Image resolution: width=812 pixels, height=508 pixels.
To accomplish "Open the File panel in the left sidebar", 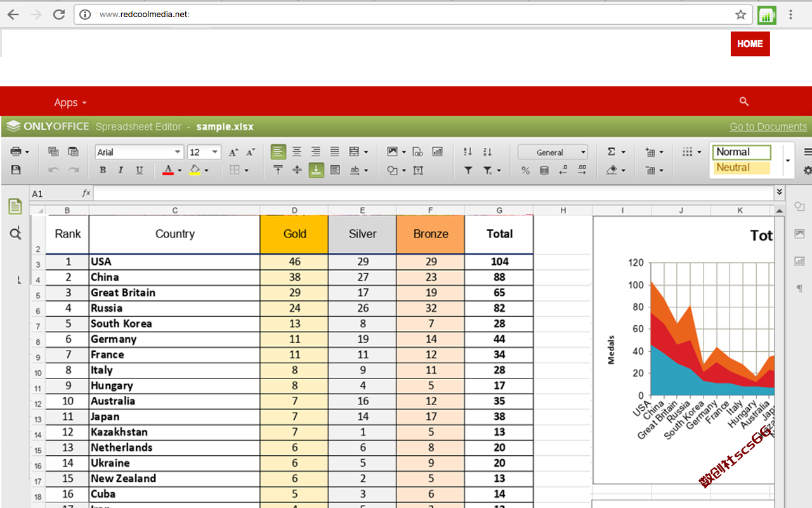I will (x=15, y=206).
